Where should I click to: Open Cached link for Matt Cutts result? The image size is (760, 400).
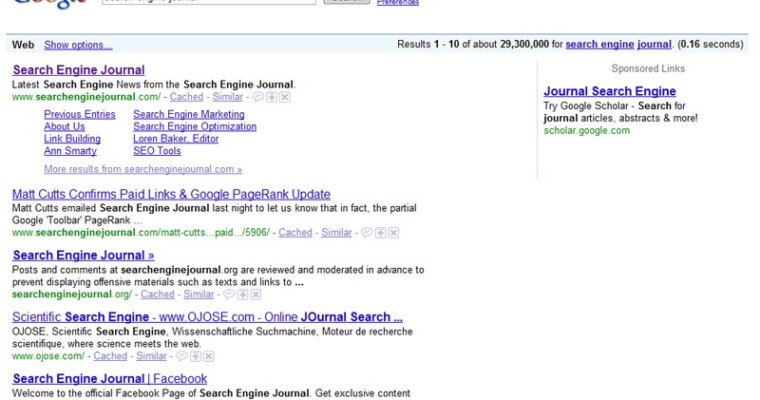pos(295,233)
